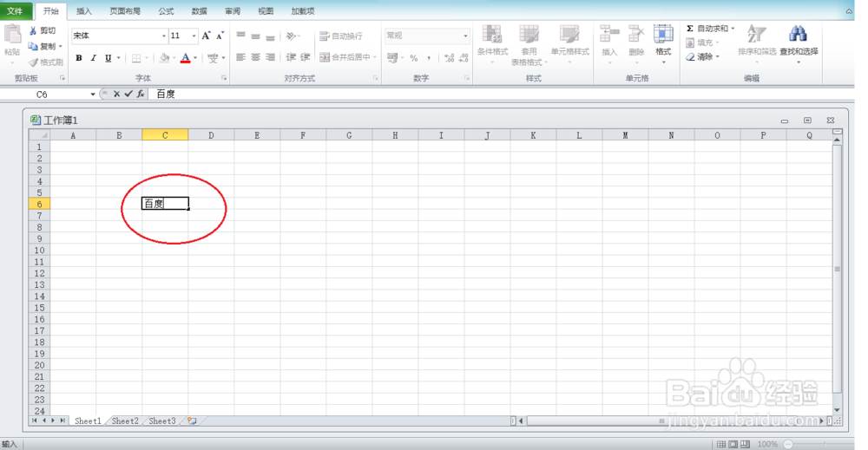
Task: Toggle right text alignment
Action: 270,57
